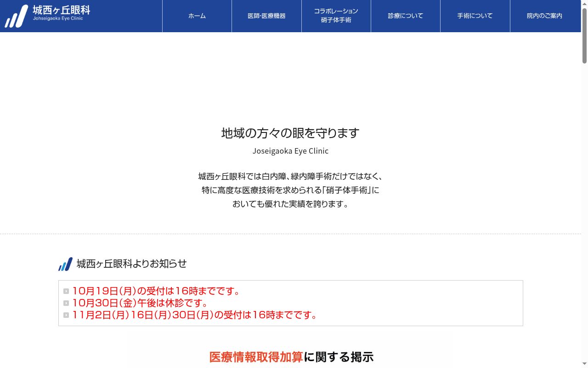Click the bullet icon beside 10月19日 notice
The height and width of the screenshot is (368, 588).
click(x=66, y=291)
